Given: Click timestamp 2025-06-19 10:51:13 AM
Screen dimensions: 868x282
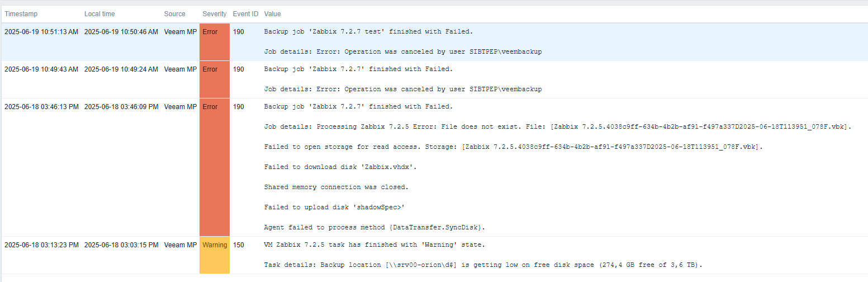Looking at the screenshot, I should (x=41, y=32).
